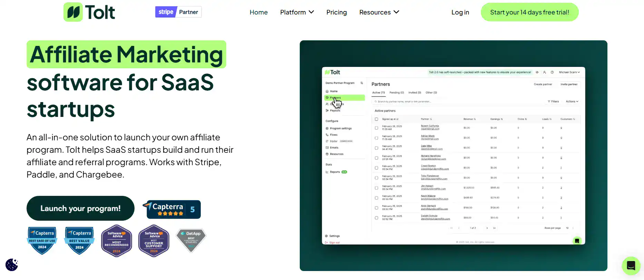Go to the Home nav item
644x280 pixels.
click(x=258, y=12)
